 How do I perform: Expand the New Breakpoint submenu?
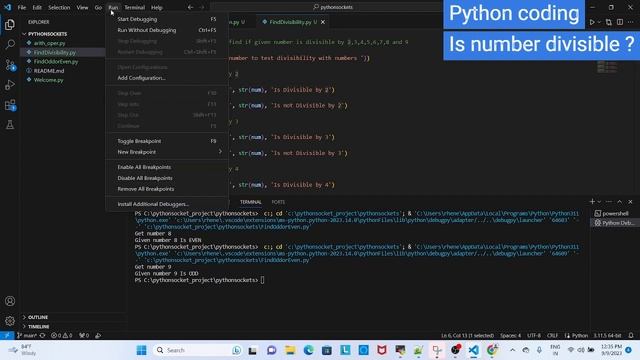pyautogui.click(x=167, y=152)
